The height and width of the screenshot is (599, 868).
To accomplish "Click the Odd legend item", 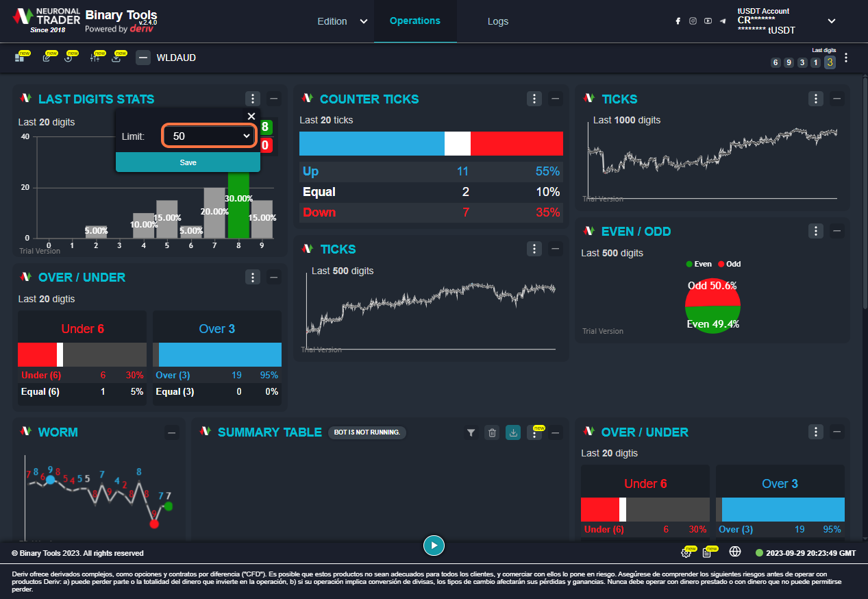I will click(729, 264).
